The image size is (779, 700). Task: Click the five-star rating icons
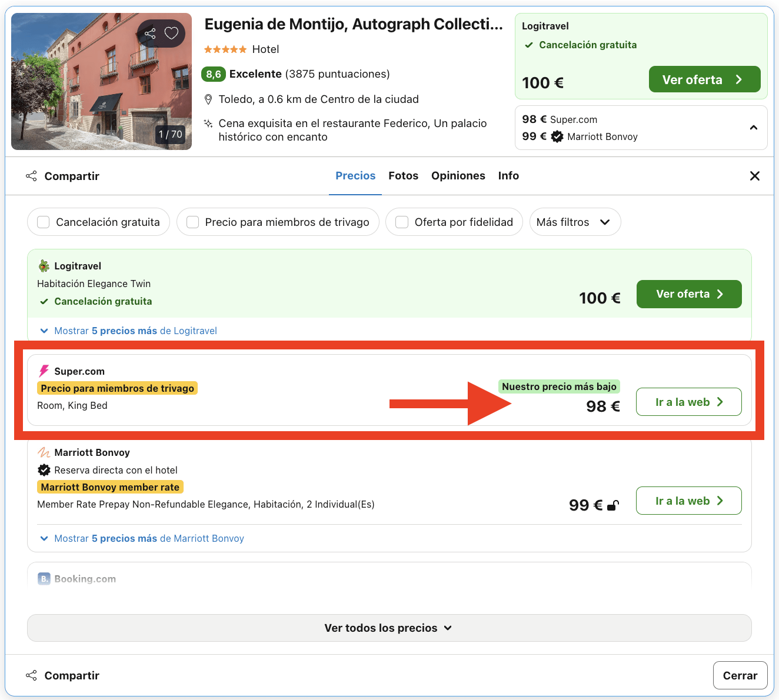(x=225, y=49)
